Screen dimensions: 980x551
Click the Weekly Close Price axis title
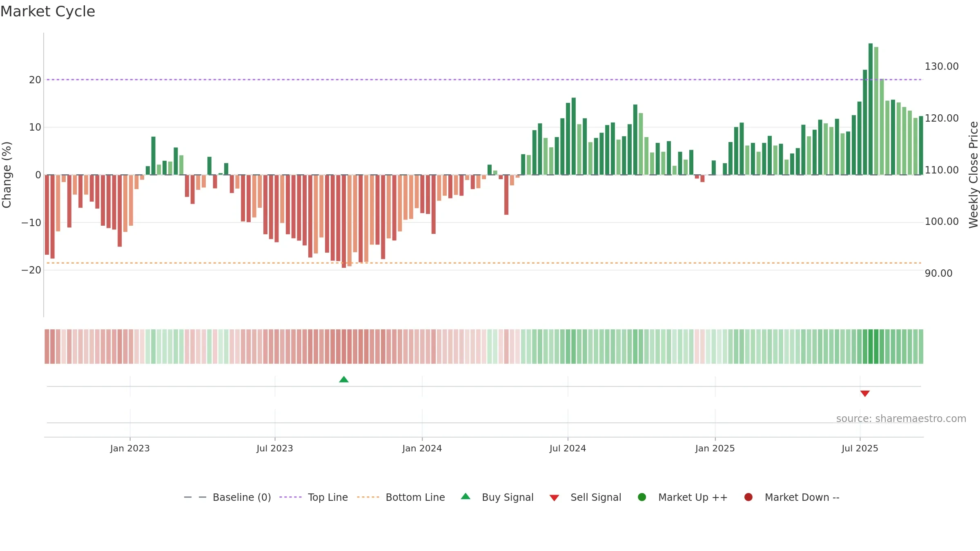[973, 175]
